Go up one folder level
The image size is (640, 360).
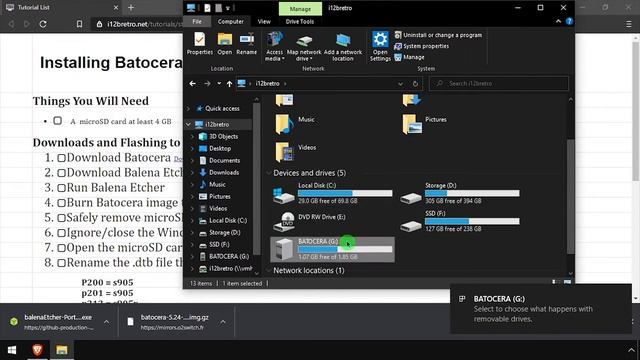coord(229,84)
